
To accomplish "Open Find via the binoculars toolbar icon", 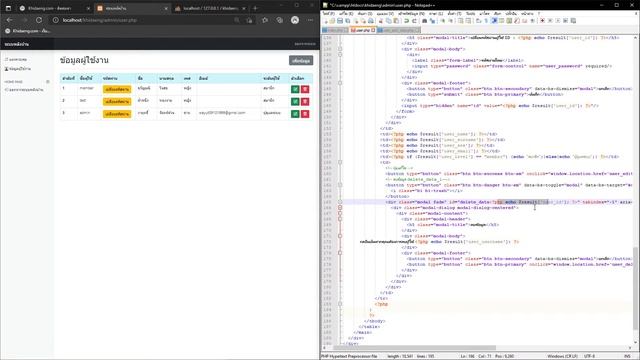I will (x=424, y=20).
